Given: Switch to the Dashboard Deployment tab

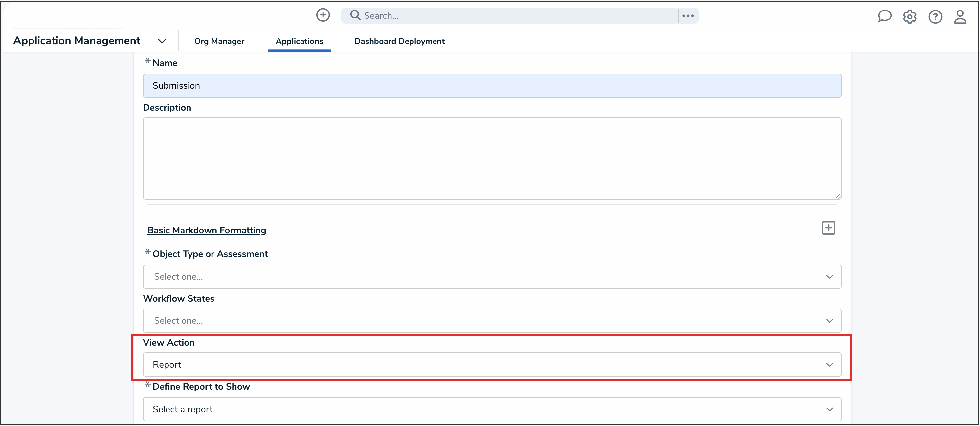Looking at the screenshot, I should point(399,41).
